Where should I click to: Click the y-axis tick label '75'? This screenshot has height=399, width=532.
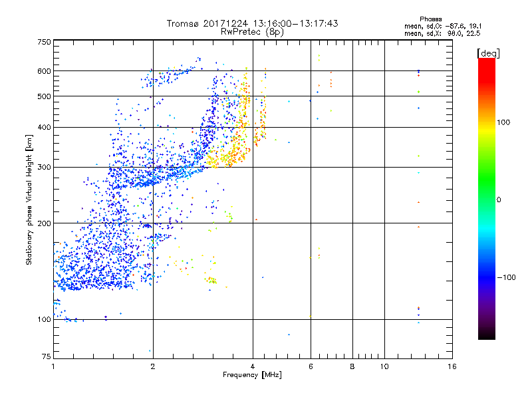[x=47, y=356]
